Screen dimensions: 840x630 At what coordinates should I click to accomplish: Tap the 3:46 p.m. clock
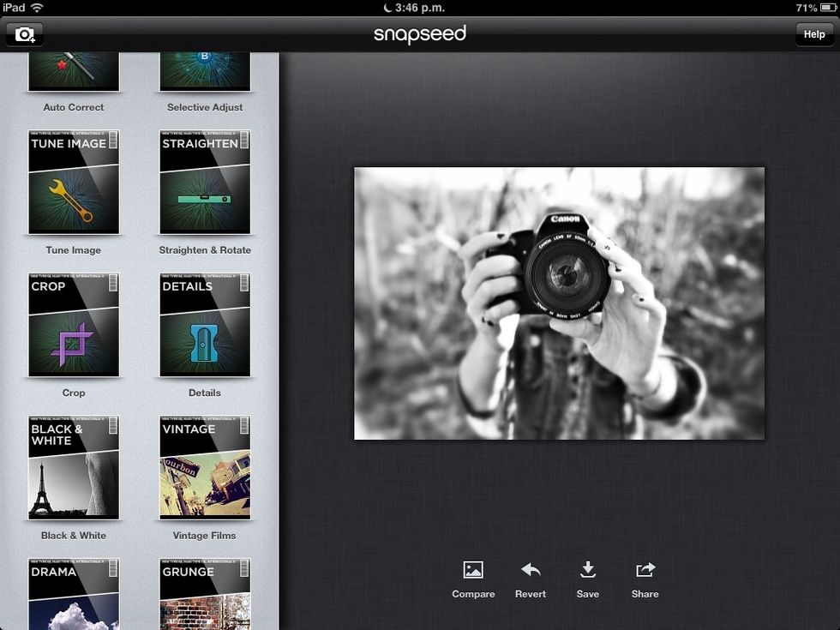pos(420,8)
